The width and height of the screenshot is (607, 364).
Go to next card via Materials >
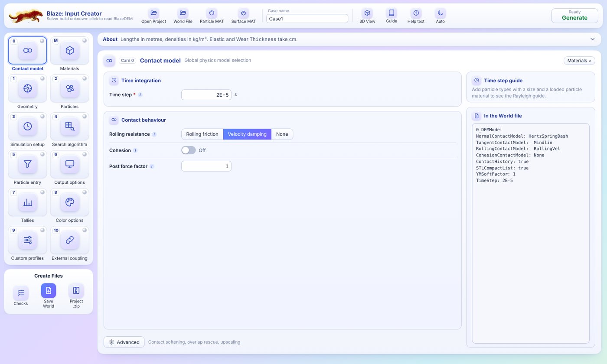(579, 61)
